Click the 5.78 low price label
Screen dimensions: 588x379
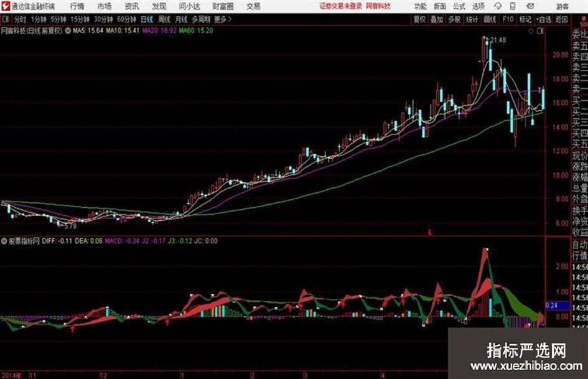coord(70,227)
